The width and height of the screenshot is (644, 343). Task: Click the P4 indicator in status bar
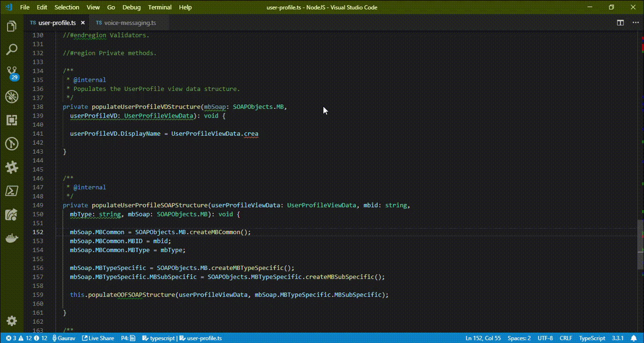pos(128,338)
